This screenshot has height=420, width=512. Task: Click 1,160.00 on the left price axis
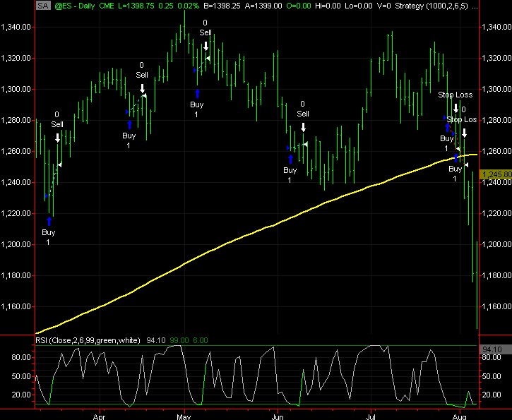16,306
